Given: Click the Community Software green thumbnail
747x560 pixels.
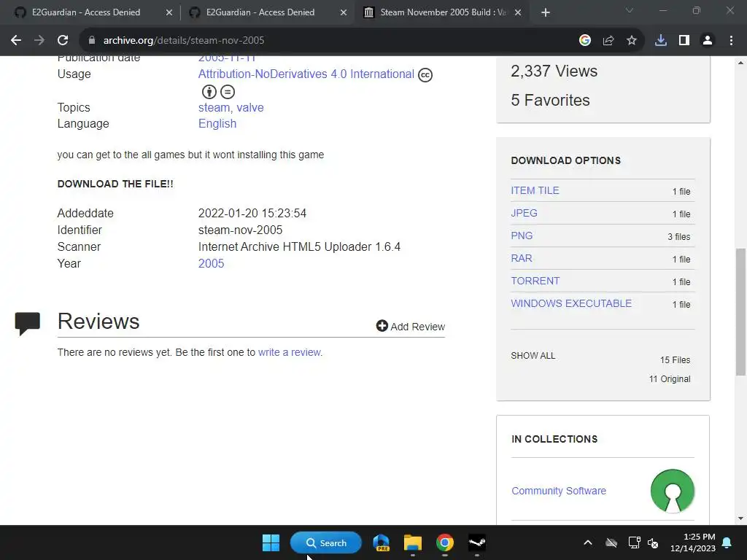Looking at the screenshot, I should tap(672, 491).
